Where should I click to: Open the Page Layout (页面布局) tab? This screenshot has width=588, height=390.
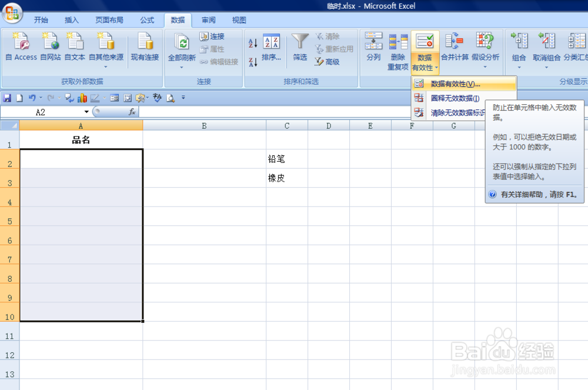109,20
